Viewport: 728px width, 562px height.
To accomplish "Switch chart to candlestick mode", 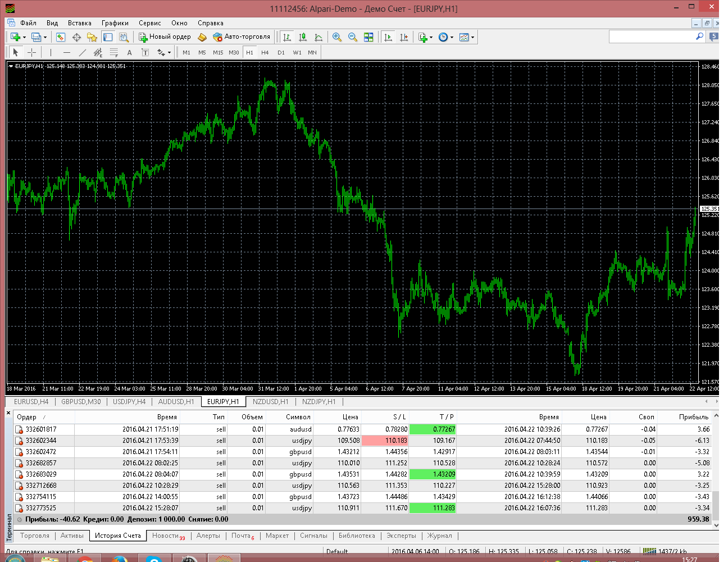I will [x=303, y=37].
